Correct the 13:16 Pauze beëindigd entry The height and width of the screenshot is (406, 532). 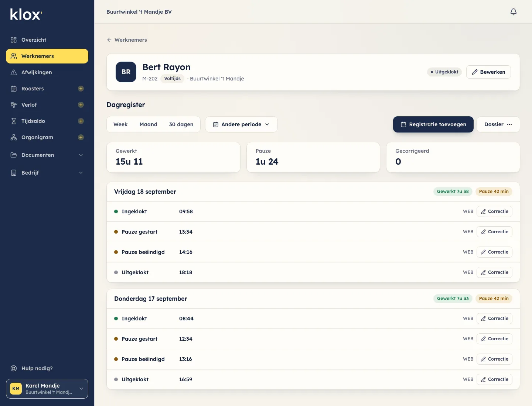tap(494, 359)
